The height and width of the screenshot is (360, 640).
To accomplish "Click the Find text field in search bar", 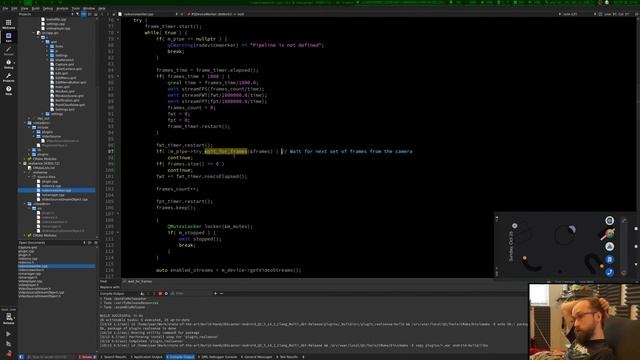I will coord(327,281).
